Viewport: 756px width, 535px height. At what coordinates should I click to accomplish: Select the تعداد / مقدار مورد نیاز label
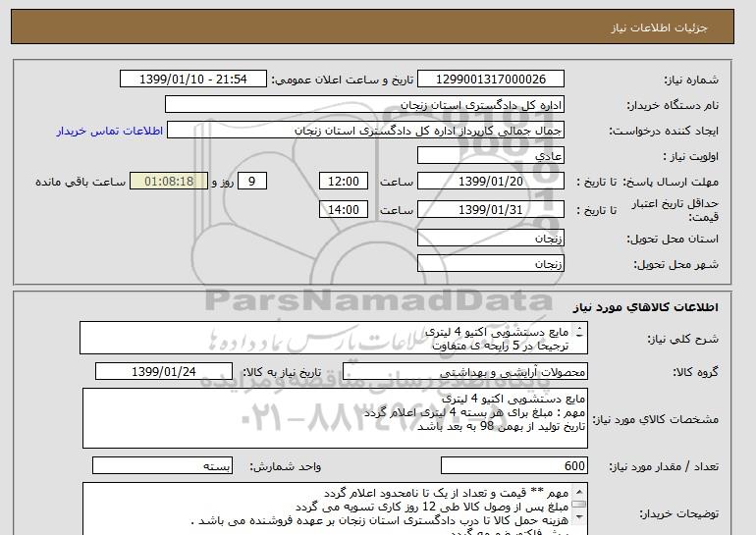point(664,466)
